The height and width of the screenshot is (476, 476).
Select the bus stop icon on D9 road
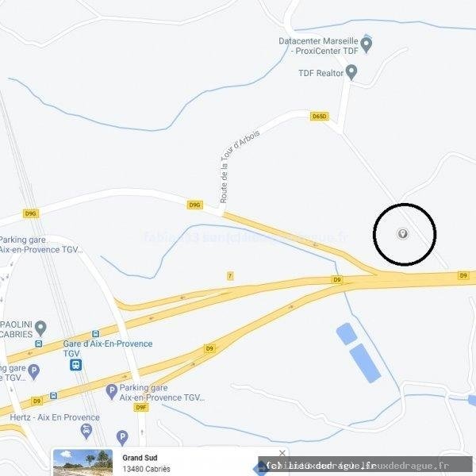click(53, 396)
